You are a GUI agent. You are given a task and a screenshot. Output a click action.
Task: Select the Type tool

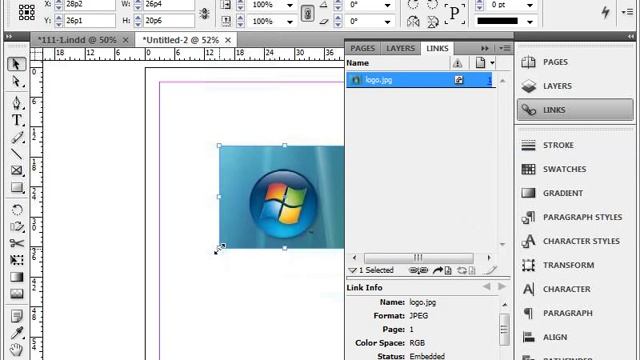click(x=16, y=120)
